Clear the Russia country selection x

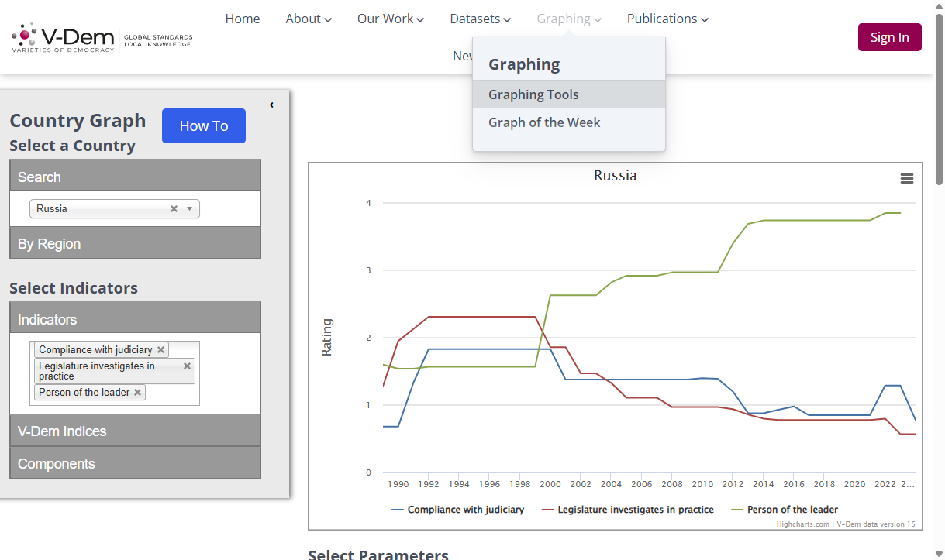coord(174,209)
